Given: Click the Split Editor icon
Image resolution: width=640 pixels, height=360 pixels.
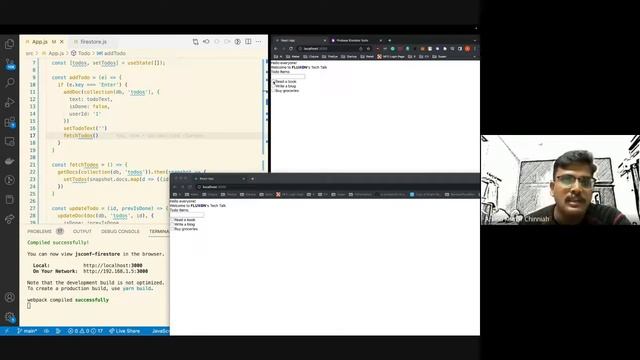Looking at the screenshot, I should [248, 42].
